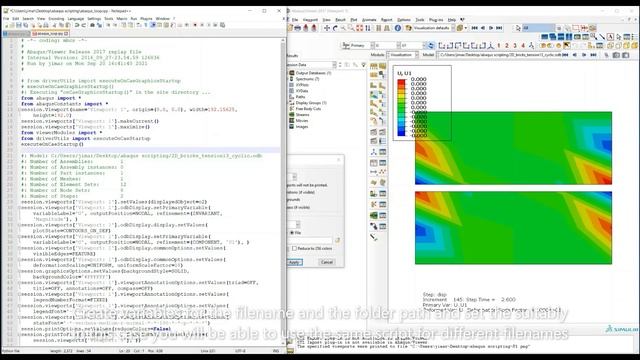Image resolution: width=640 pixels, height=360 pixels.
Task: Open Notepad++ Plugins menu
Action: point(146,19)
